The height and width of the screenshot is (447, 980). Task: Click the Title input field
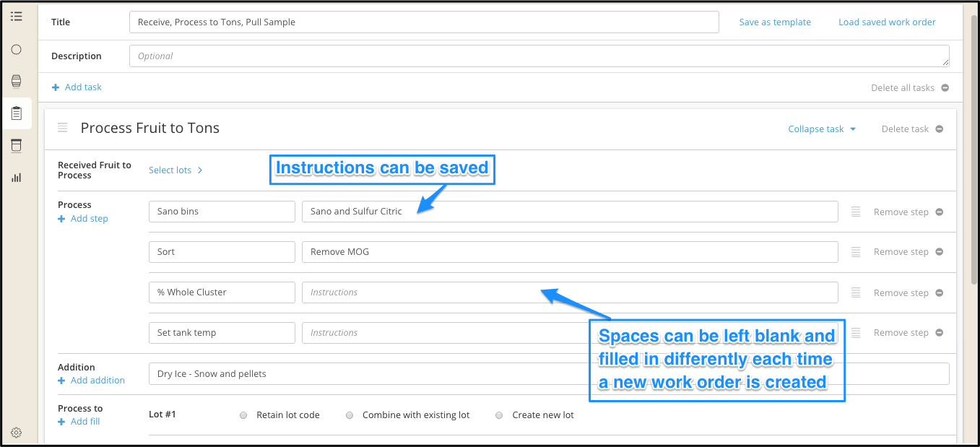[x=424, y=22]
